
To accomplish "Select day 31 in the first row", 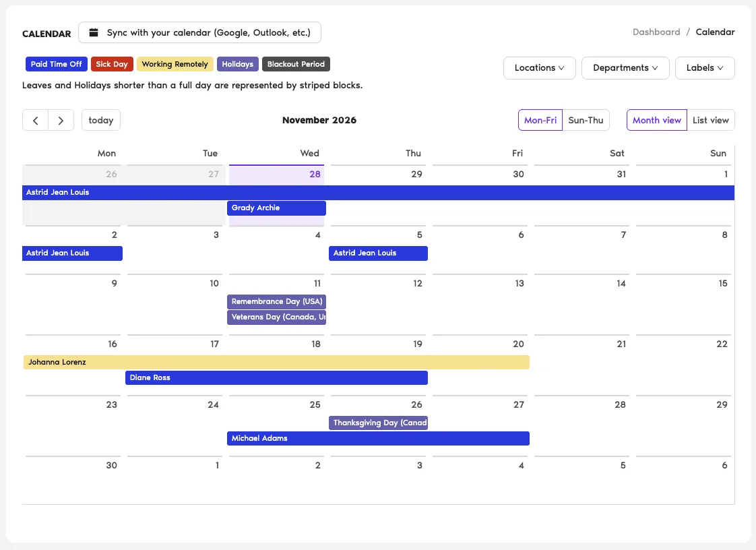I will [621, 174].
